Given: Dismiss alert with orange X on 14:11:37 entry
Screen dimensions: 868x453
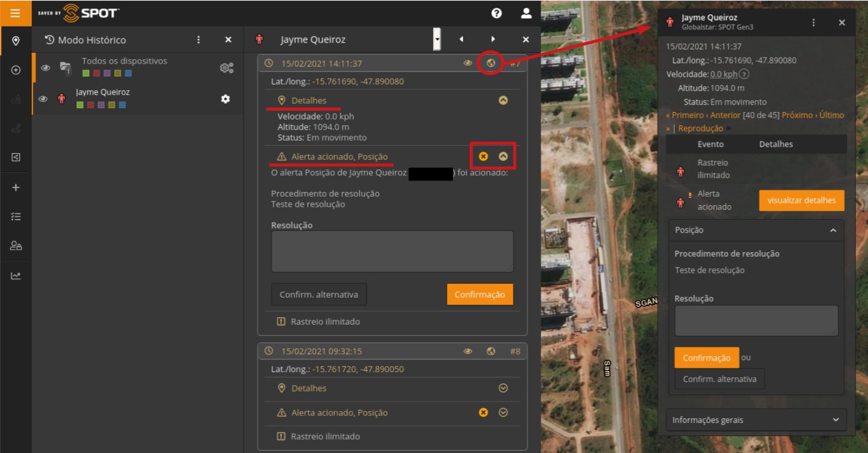Looking at the screenshot, I should (483, 157).
